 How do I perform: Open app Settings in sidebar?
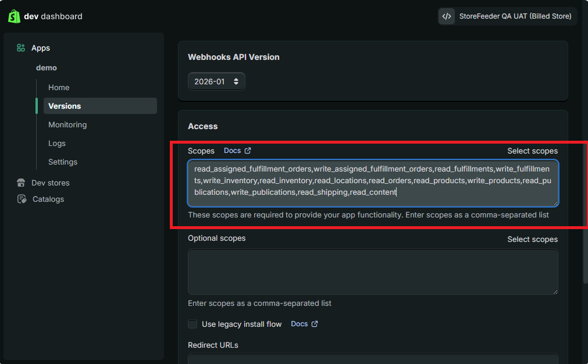63,162
